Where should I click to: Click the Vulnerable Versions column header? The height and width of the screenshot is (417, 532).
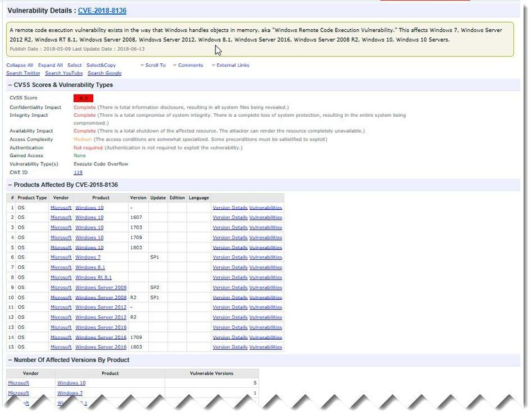tap(211, 374)
